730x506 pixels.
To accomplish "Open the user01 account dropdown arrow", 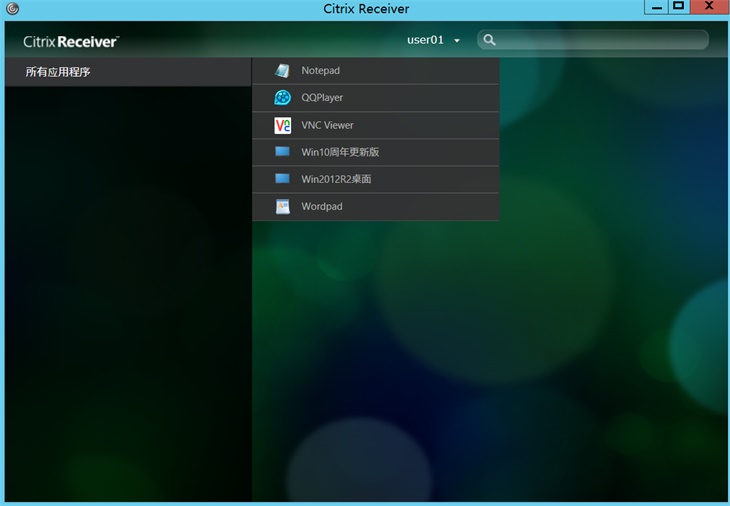I will click(x=457, y=41).
